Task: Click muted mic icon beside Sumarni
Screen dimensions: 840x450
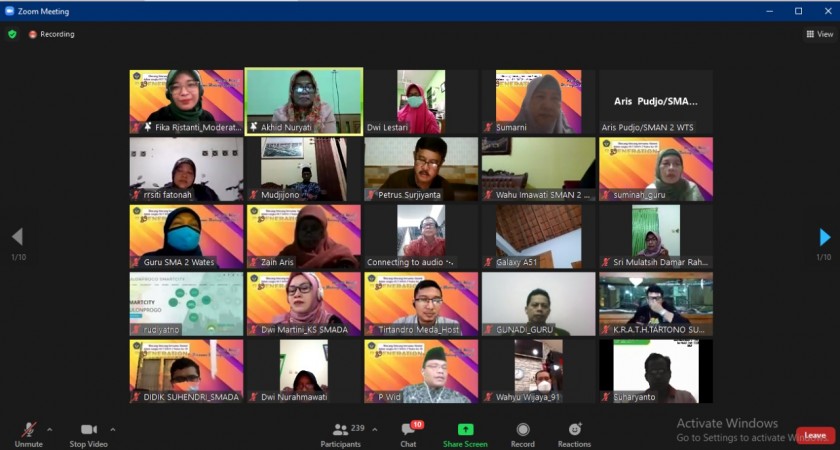Action: click(x=488, y=128)
